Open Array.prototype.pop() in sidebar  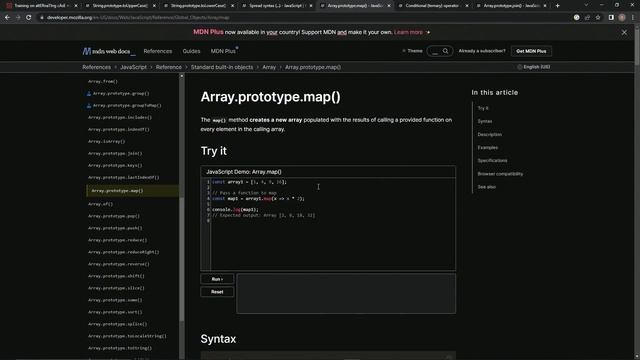click(113, 216)
